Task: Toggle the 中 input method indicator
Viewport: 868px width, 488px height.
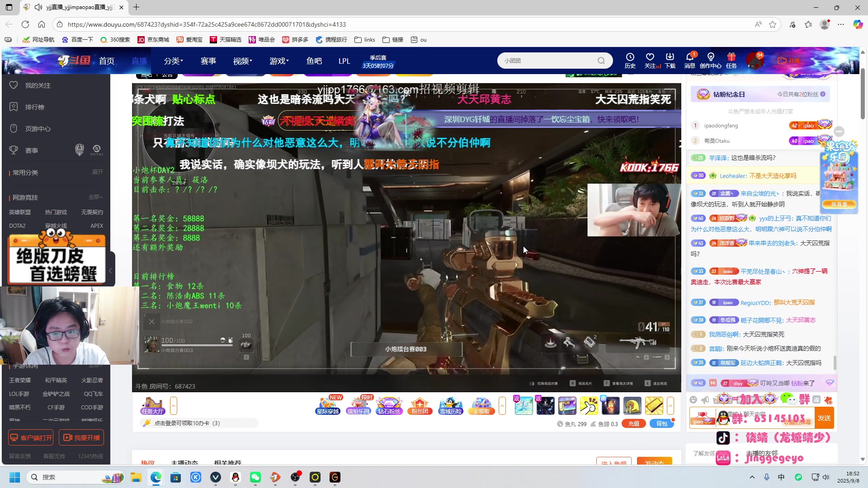Action: pyautogui.click(x=781, y=477)
